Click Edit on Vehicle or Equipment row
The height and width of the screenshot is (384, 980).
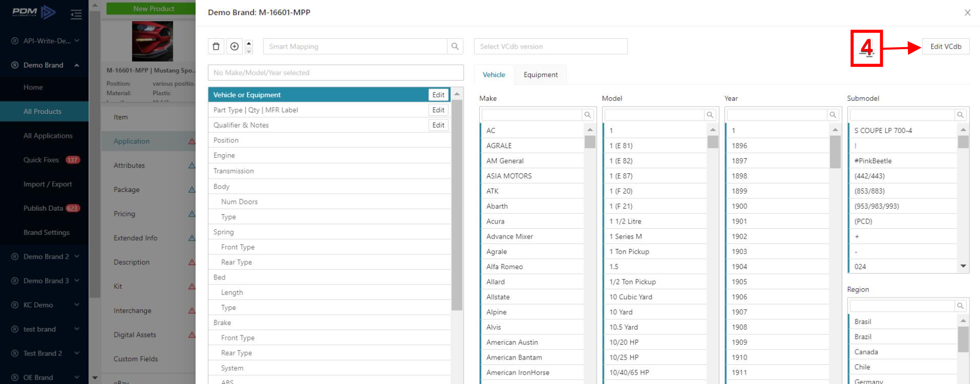tap(438, 95)
